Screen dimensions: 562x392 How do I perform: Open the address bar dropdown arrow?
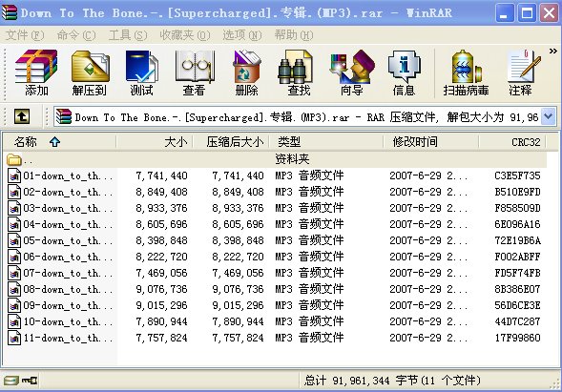click(x=549, y=116)
